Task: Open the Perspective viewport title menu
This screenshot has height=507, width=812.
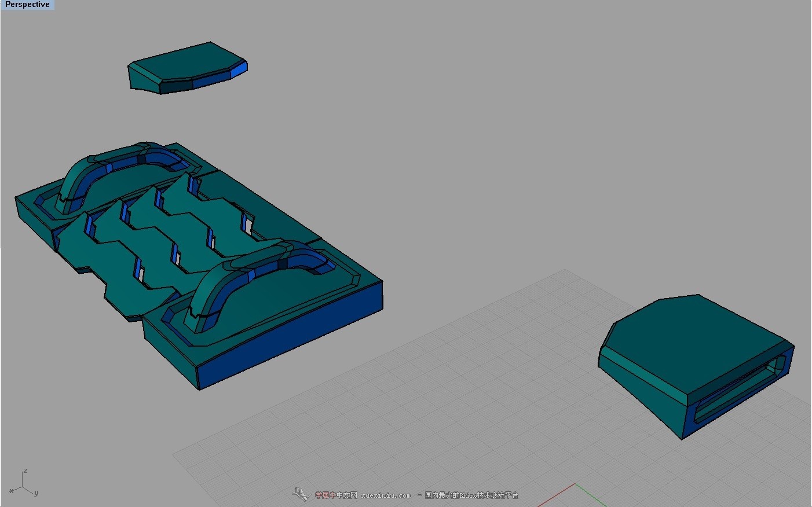Action: point(27,5)
